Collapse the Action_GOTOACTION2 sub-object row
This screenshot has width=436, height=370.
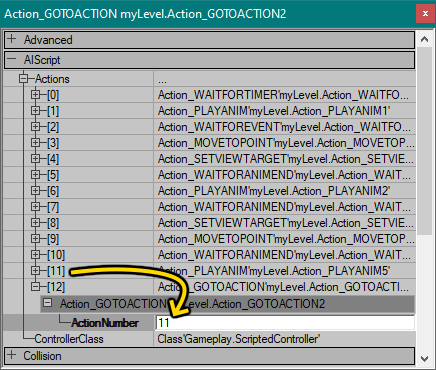pos(48,303)
